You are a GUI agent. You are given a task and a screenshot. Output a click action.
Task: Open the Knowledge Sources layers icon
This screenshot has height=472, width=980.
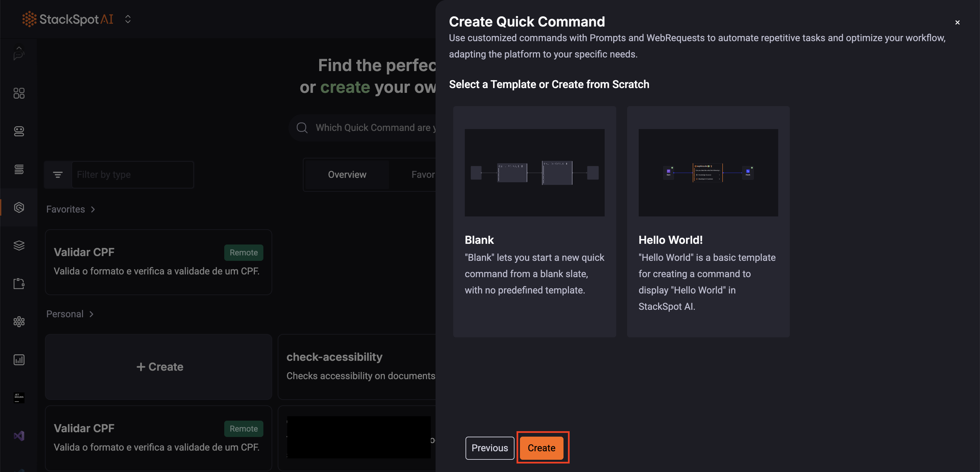(x=19, y=245)
